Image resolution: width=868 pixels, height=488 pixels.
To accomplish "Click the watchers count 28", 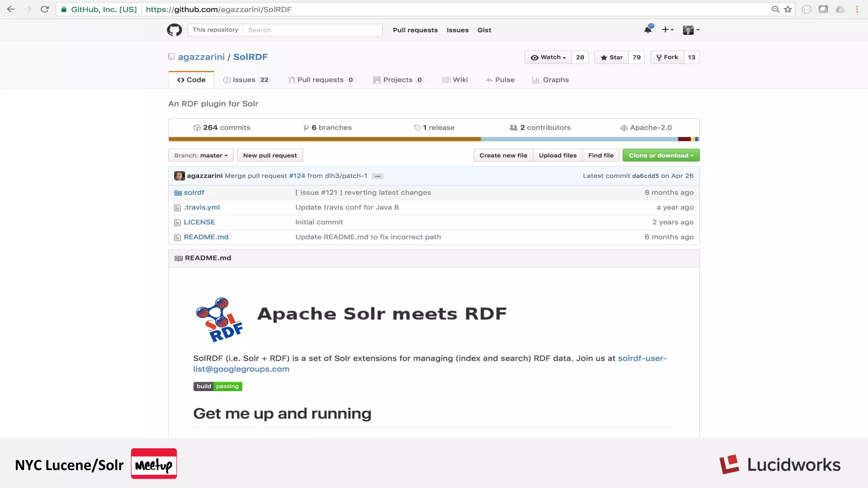I will click(x=580, y=57).
